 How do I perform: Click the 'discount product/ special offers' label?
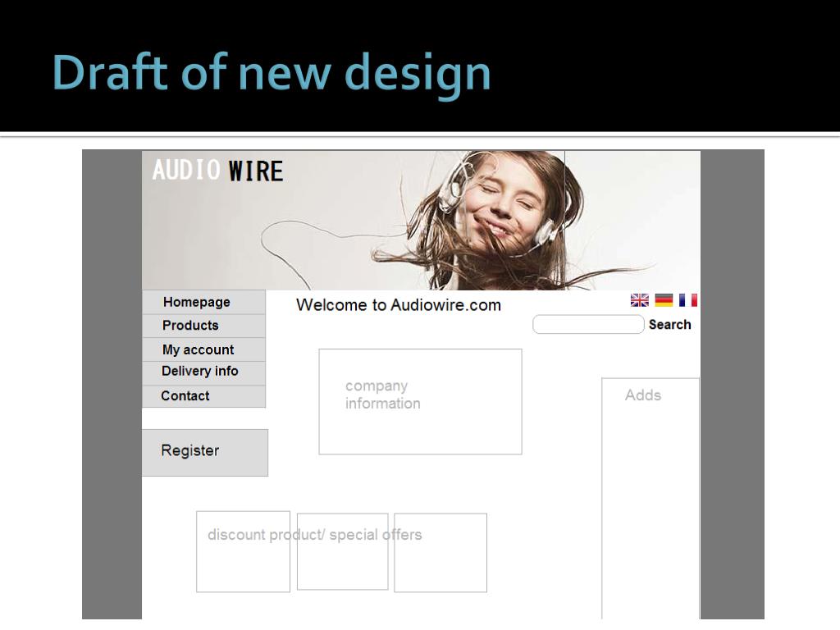click(x=314, y=535)
